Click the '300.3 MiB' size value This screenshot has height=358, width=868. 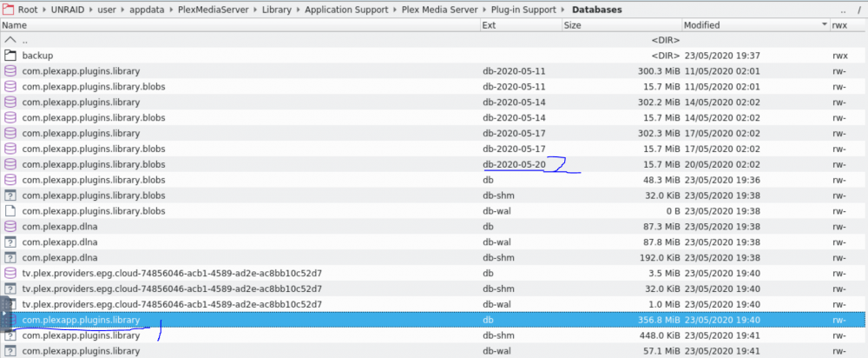(x=658, y=71)
